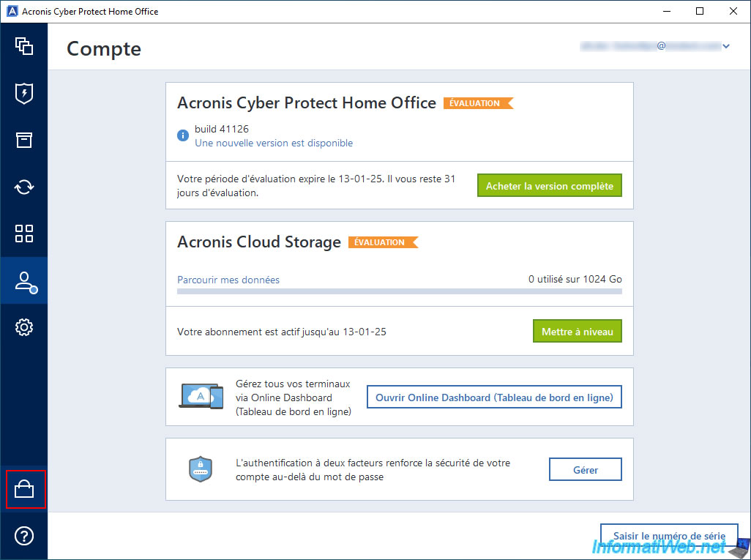Screen dimensions: 751x560
Task: Click 'Une nouvelle version est disponible' link
Action: click(x=273, y=143)
